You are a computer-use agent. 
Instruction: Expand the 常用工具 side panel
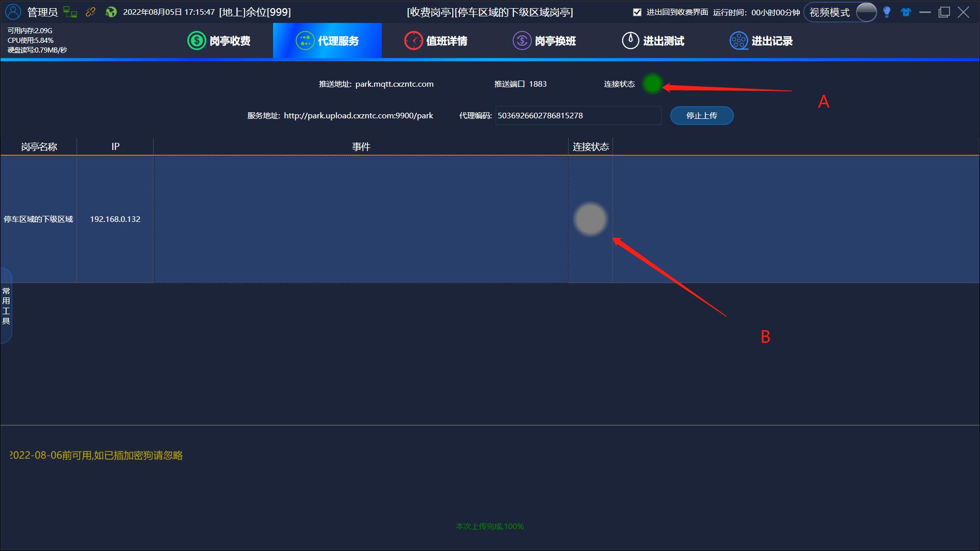coord(6,306)
